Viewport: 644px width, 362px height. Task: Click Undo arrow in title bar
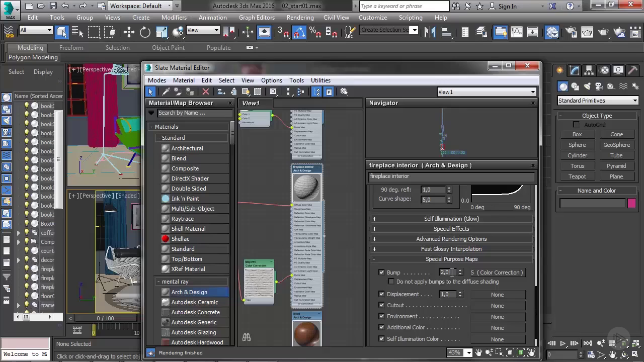(x=65, y=6)
